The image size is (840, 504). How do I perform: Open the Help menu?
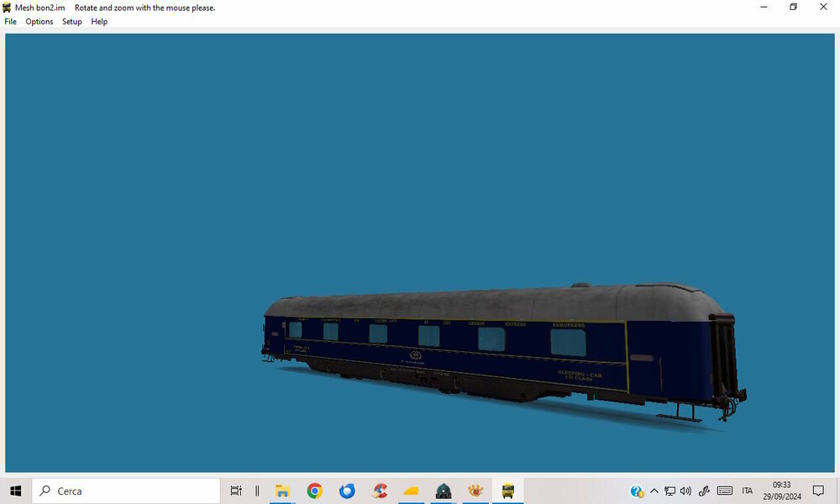tap(99, 22)
